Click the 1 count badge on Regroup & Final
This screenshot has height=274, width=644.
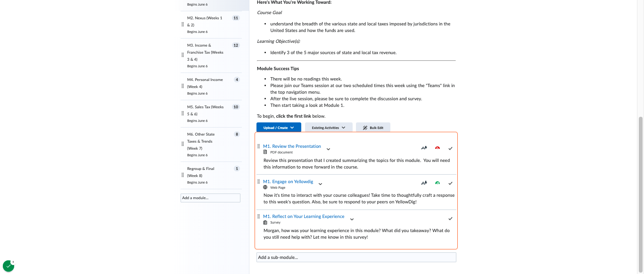pyautogui.click(x=237, y=169)
